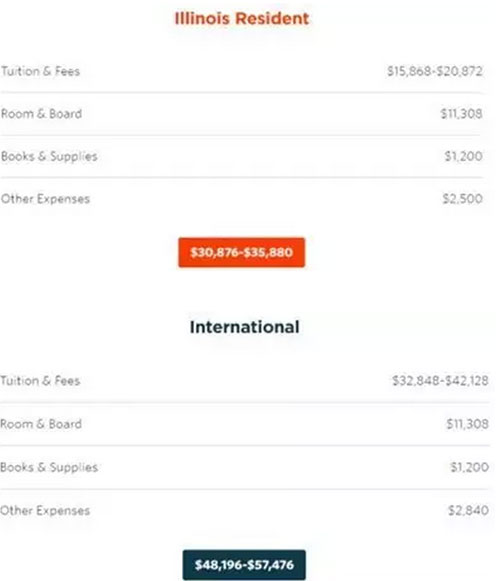This screenshot has height=581, width=500.
Task: Click the Illinois Resident heading
Action: [x=242, y=19]
